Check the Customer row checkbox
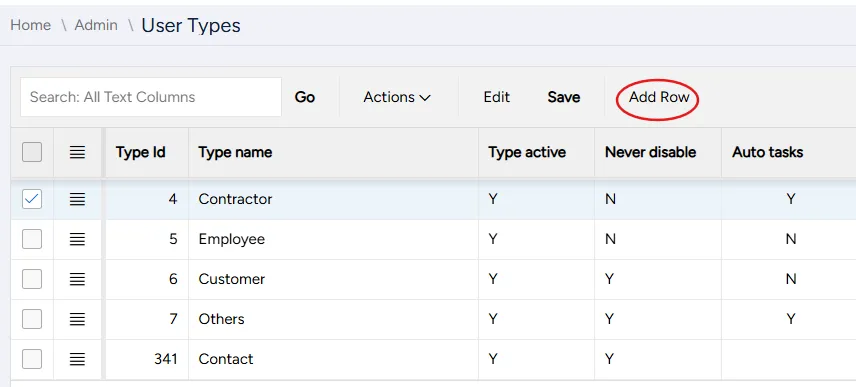Viewport: 856px width, 387px height. pos(32,279)
